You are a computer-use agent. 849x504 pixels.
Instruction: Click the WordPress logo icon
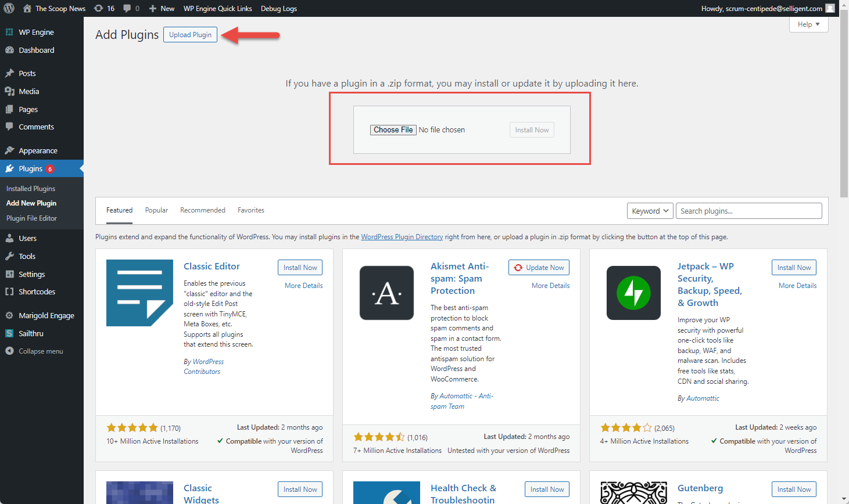tap(9, 8)
